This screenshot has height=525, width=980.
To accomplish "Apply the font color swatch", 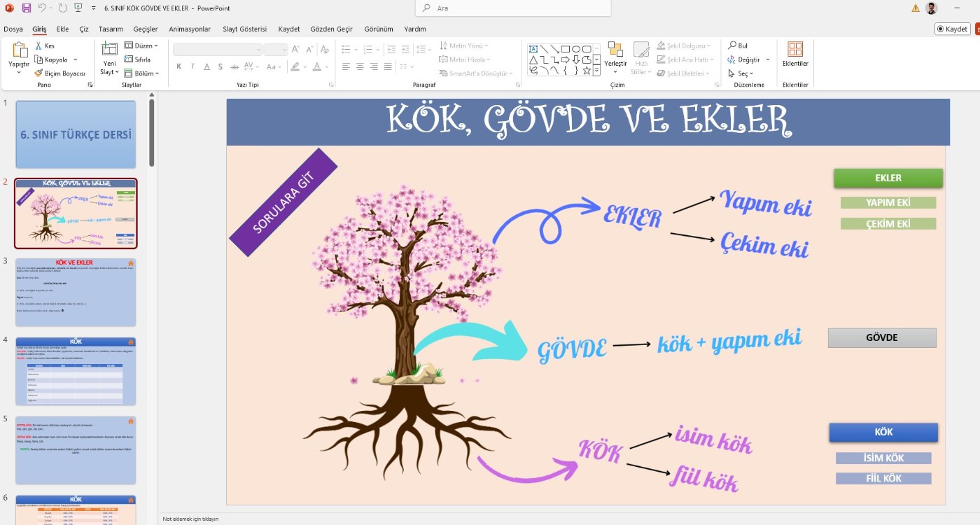I will coord(316,66).
